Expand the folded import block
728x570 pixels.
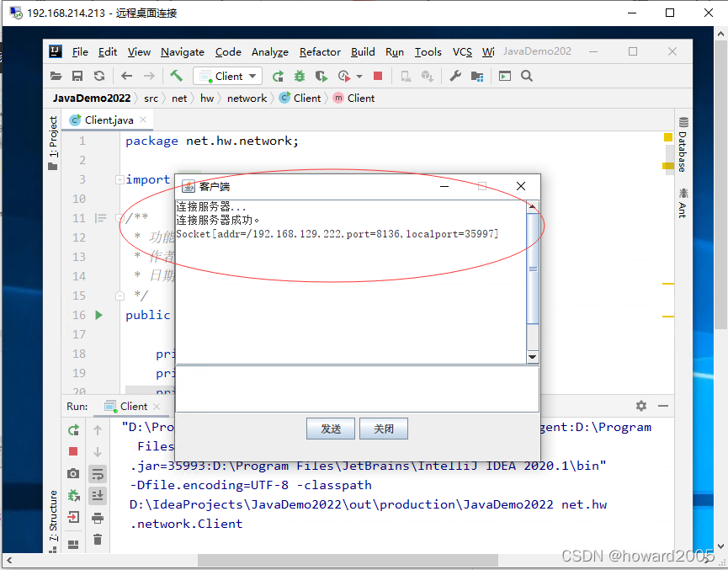(120, 179)
